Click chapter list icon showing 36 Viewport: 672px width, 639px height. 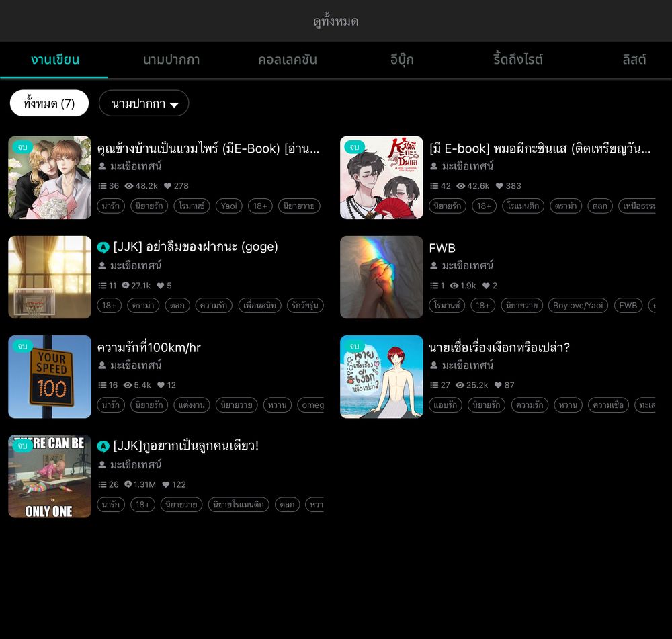click(102, 186)
